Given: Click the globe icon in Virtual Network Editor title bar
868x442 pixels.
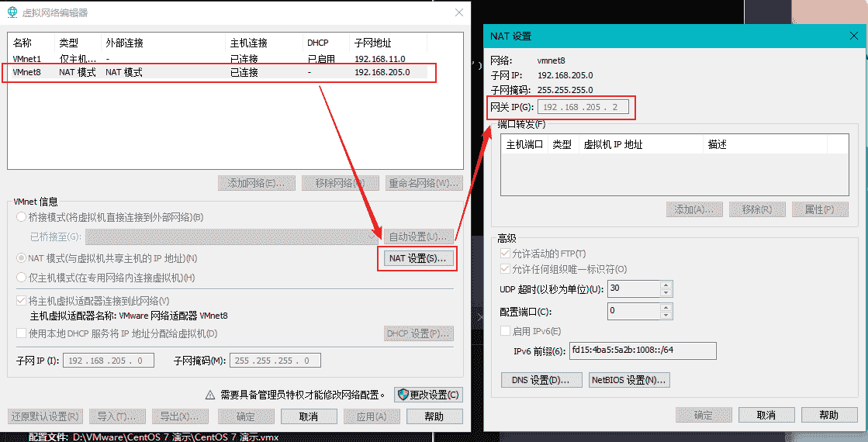Looking at the screenshot, I should (12, 12).
